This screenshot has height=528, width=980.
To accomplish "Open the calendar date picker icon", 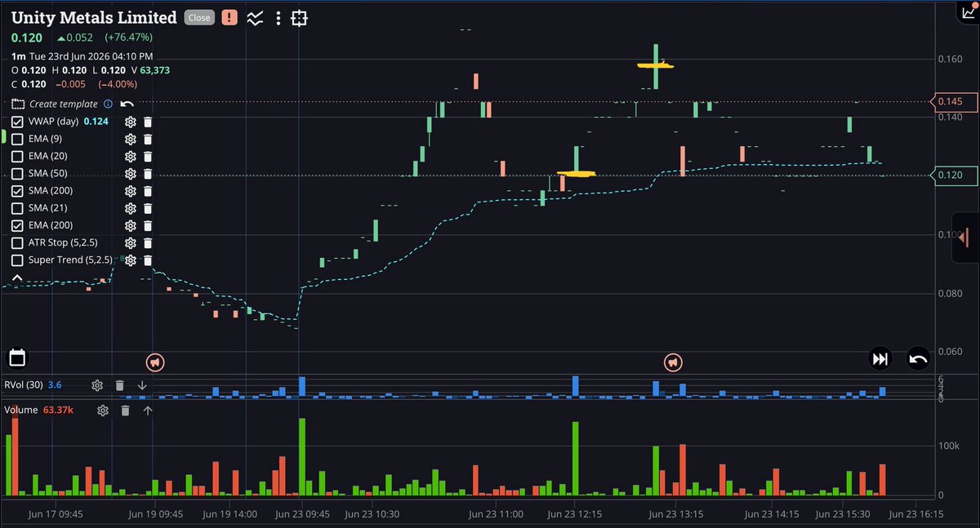I will (17, 357).
